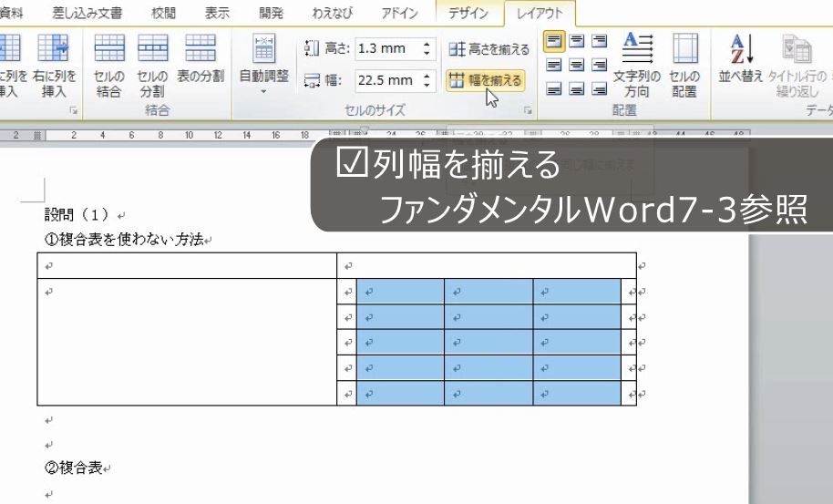Increase the row height with up arrow
The height and width of the screenshot is (504, 833).
pyautogui.click(x=427, y=44)
